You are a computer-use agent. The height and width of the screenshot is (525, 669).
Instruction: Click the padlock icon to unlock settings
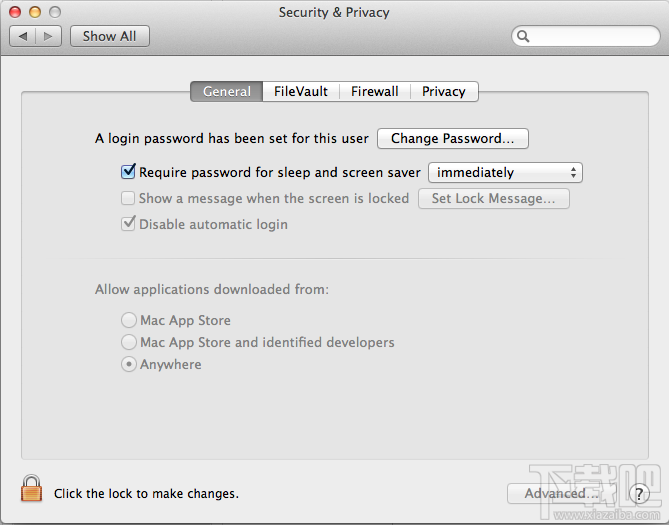point(31,488)
